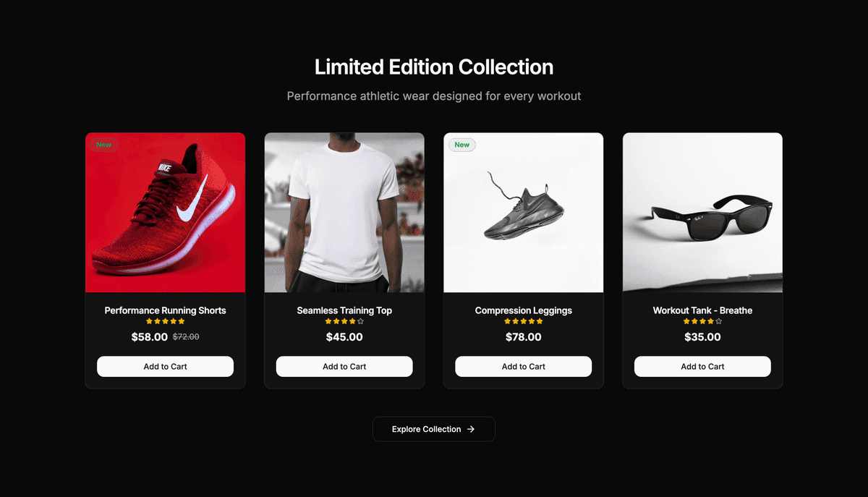
Task: Click the strikethrough original price $72.00
Action: (186, 336)
